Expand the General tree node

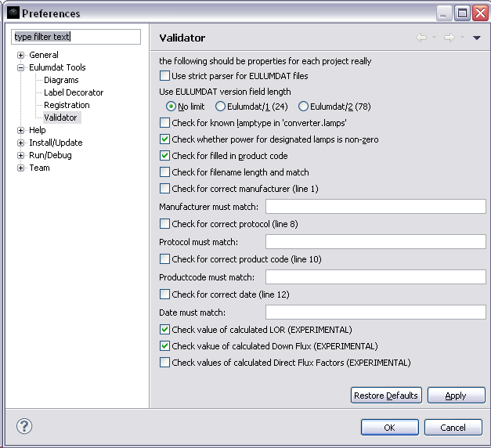coord(20,55)
